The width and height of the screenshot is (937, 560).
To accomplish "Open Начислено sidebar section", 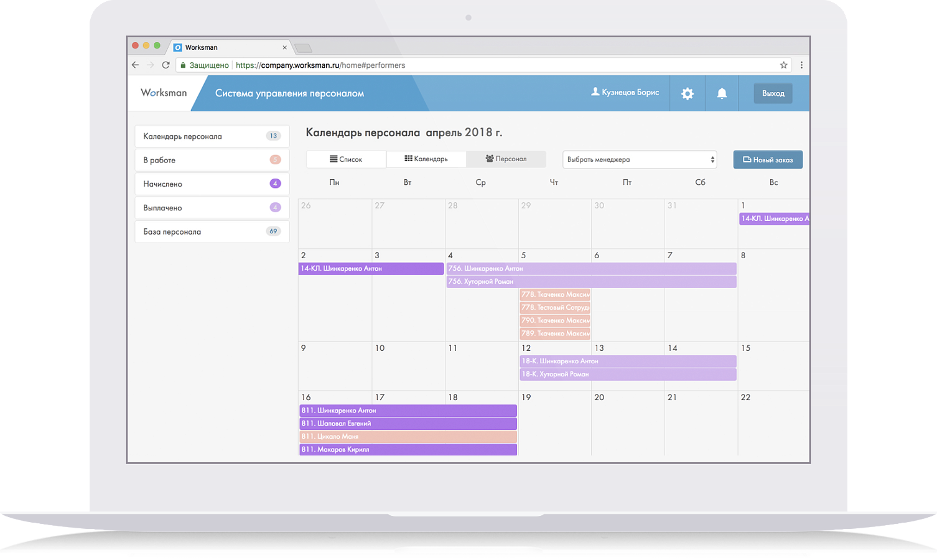I will [212, 184].
